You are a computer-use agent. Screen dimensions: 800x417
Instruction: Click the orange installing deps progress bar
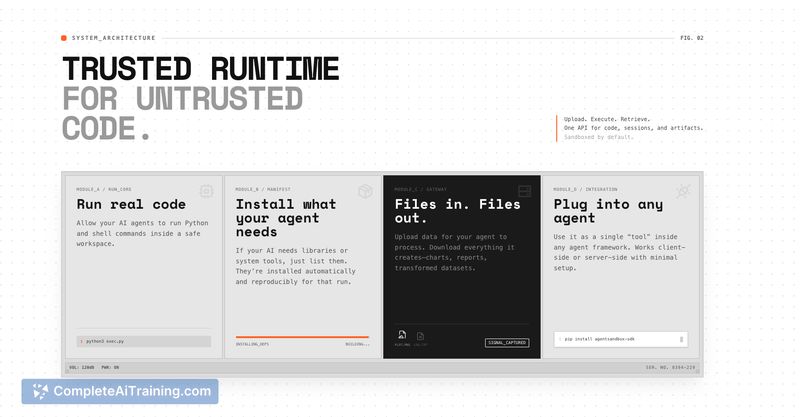(302, 337)
